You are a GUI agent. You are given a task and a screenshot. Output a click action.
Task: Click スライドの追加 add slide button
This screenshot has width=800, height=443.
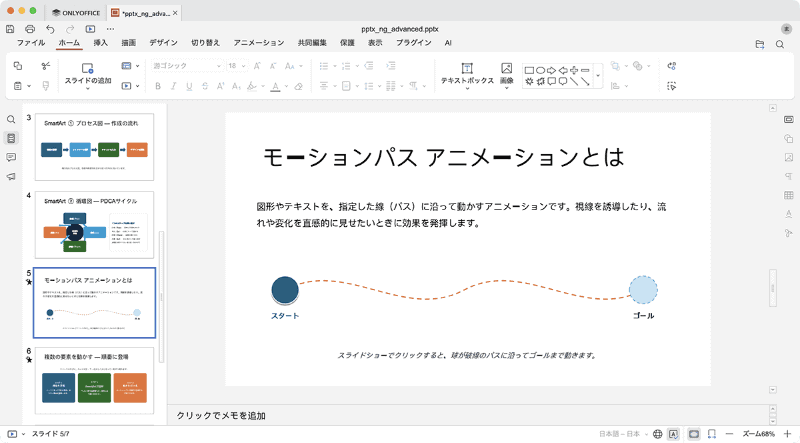click(88, 75)
